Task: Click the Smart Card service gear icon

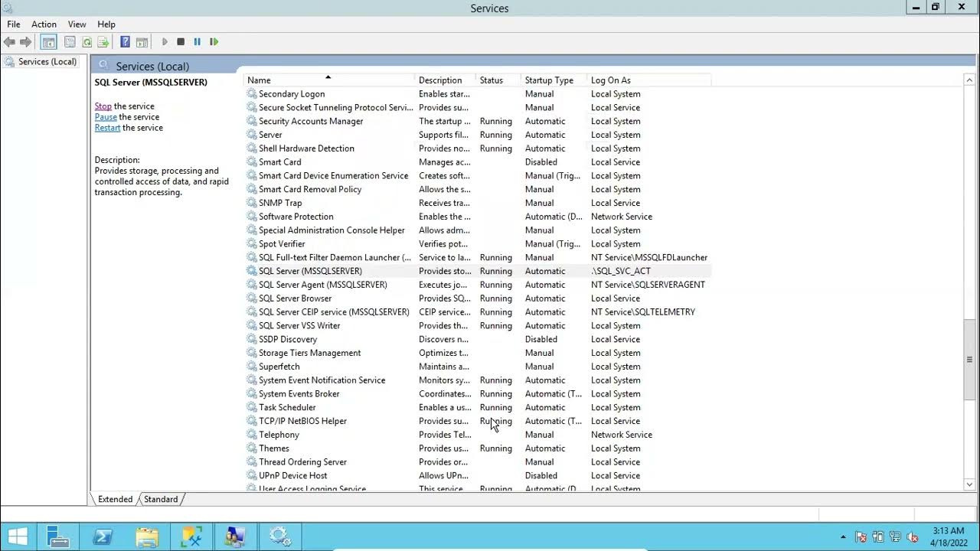Action: coord(251,162)
